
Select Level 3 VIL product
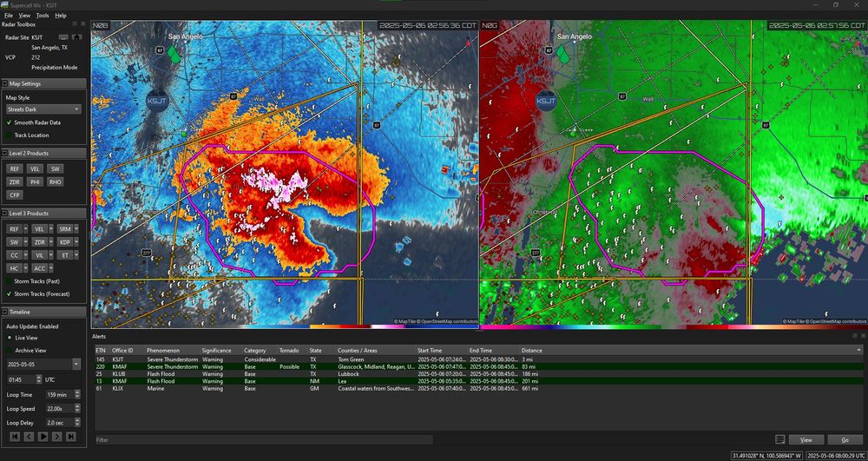(39, 255)
